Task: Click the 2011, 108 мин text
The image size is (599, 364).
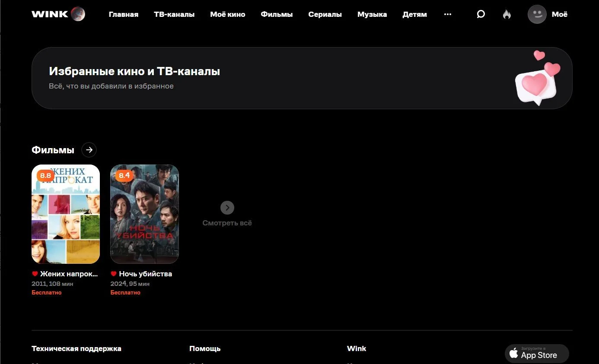Action: (52, 284)
